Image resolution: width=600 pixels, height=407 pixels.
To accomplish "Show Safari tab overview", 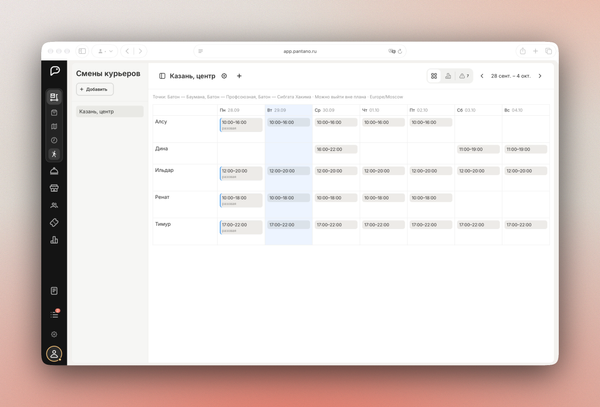I will pyautogui.click(x=548, y=51).
